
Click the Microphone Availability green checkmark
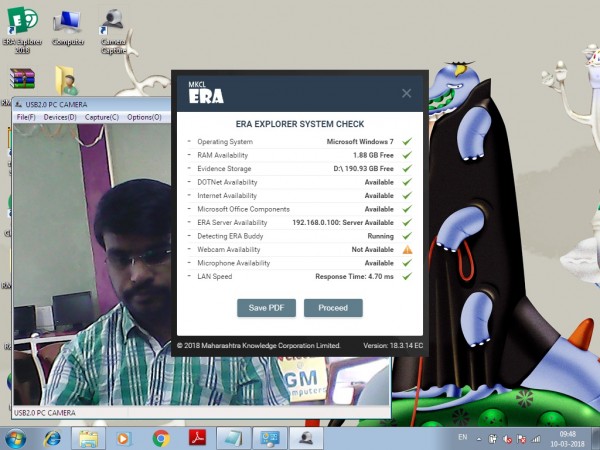(x=407, y=263)
